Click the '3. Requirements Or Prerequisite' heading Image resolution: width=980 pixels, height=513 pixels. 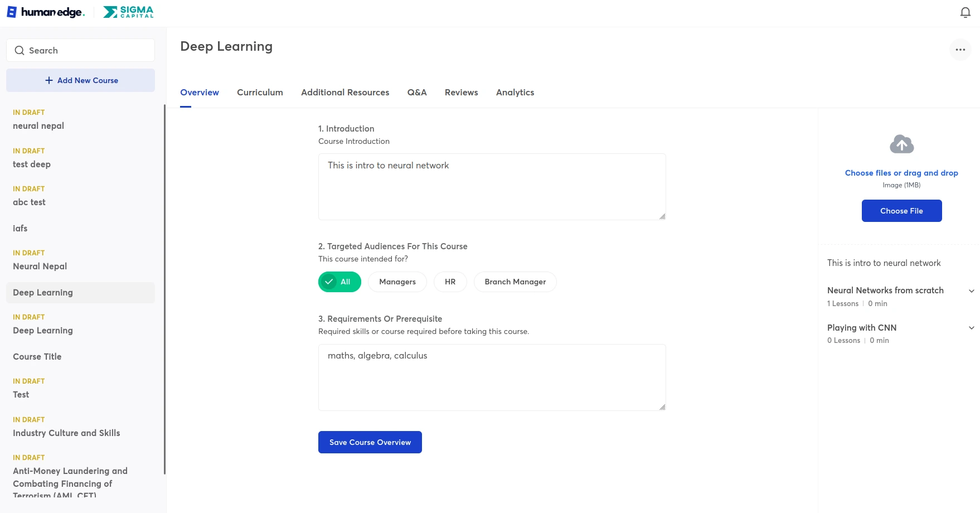[x=380, y=319]
